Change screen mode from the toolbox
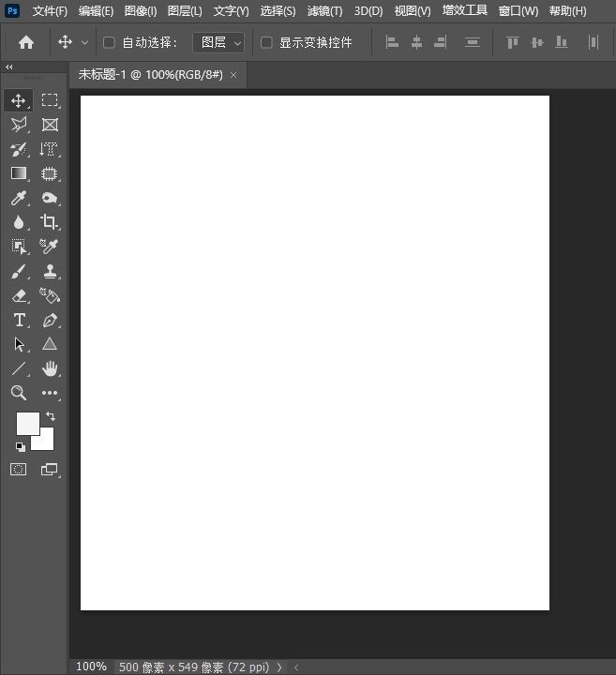The image size is (616, 675). tap(49, 470)
